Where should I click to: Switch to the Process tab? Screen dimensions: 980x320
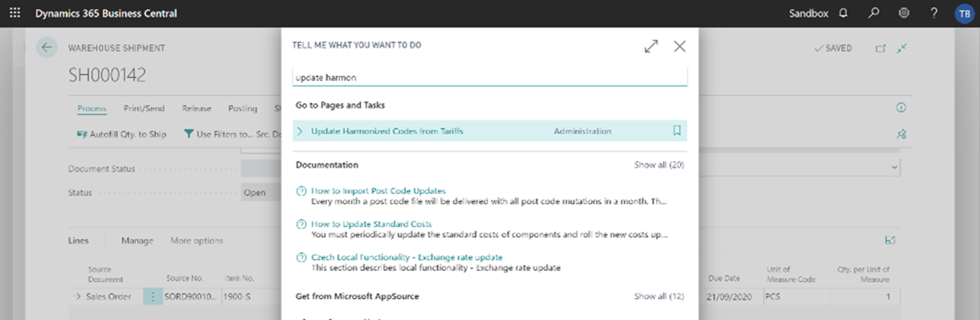(92, 108)
